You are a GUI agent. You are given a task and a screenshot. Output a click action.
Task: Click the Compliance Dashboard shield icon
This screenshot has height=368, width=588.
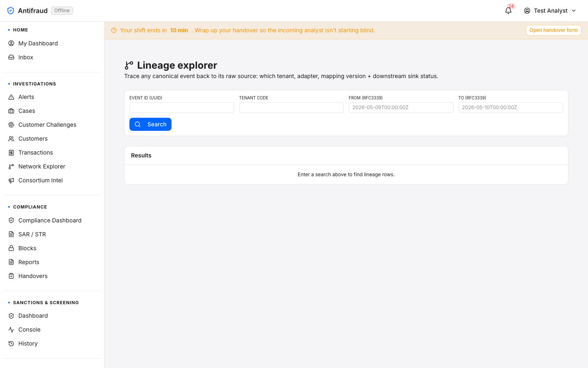(x=11, y=220)
